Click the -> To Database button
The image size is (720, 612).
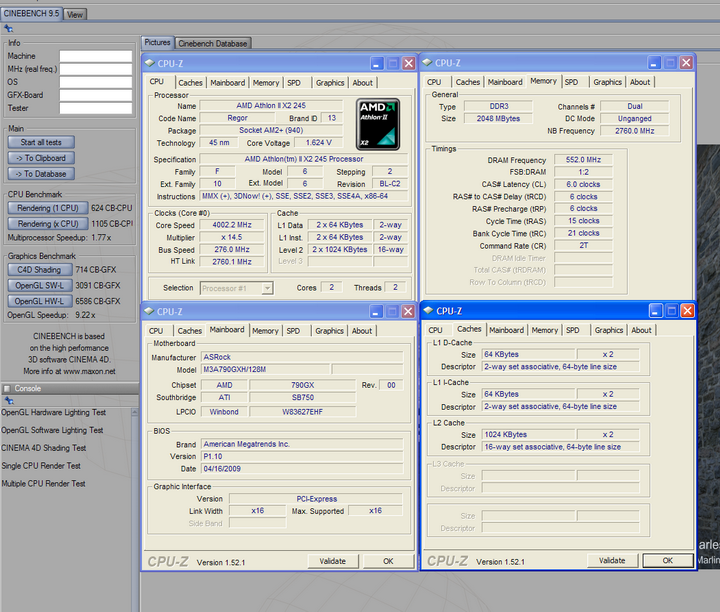[40, 173]
